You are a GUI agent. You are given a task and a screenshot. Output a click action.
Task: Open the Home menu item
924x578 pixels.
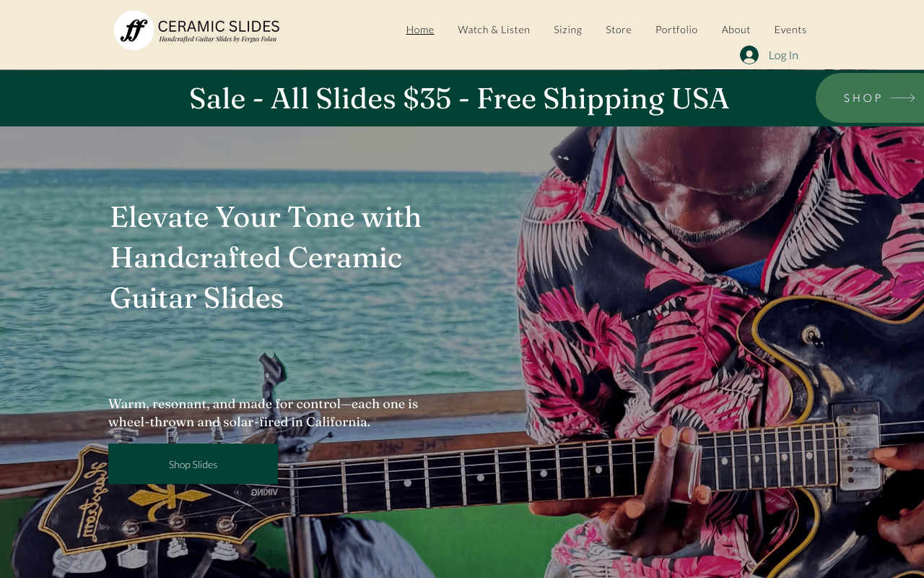click(x=420, y=30)
